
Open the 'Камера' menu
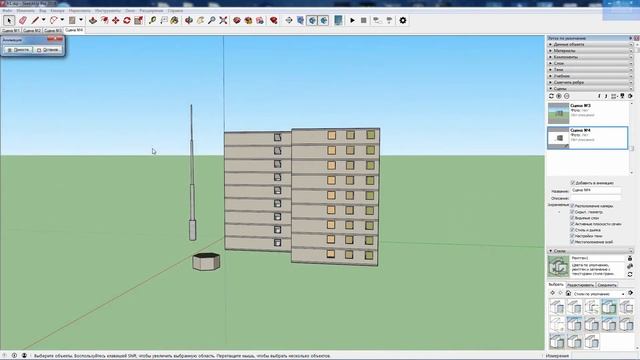[57, 11]
